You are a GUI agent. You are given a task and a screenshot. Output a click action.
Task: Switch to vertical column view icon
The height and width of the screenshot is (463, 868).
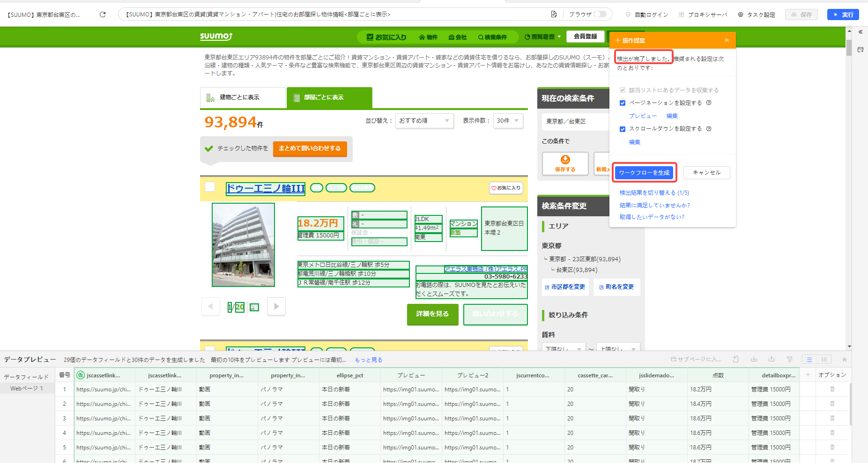[823, 360]
